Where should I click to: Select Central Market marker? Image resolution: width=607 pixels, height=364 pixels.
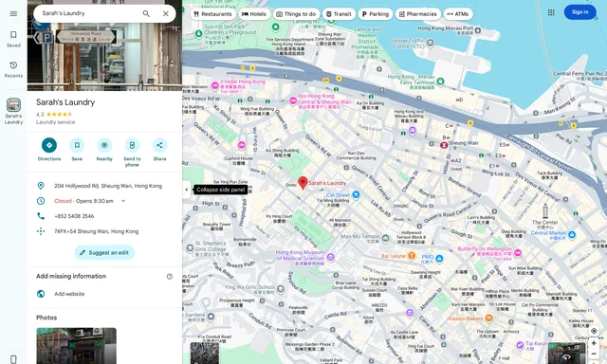(x=572, y=235)
